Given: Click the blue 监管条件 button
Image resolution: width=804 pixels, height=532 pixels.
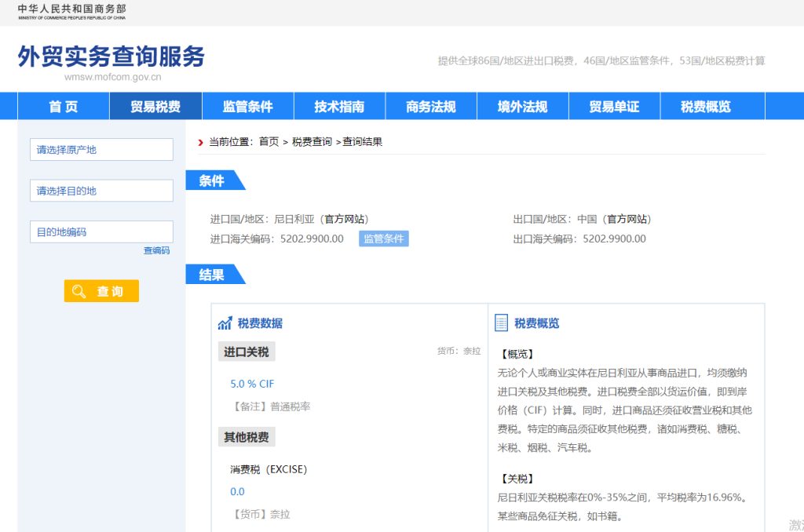Looking at the screenshot, I should coord(383,239).
